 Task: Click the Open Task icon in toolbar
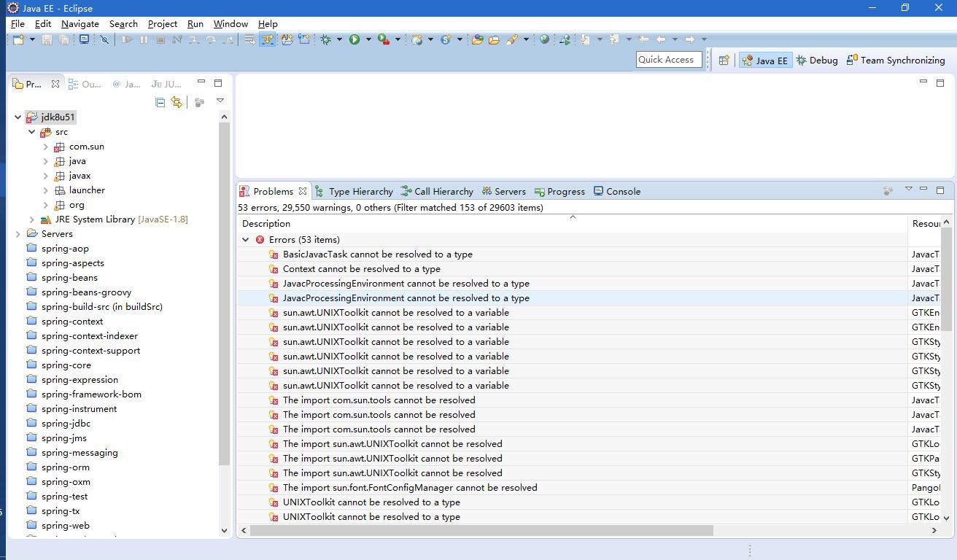click(494, 39)
